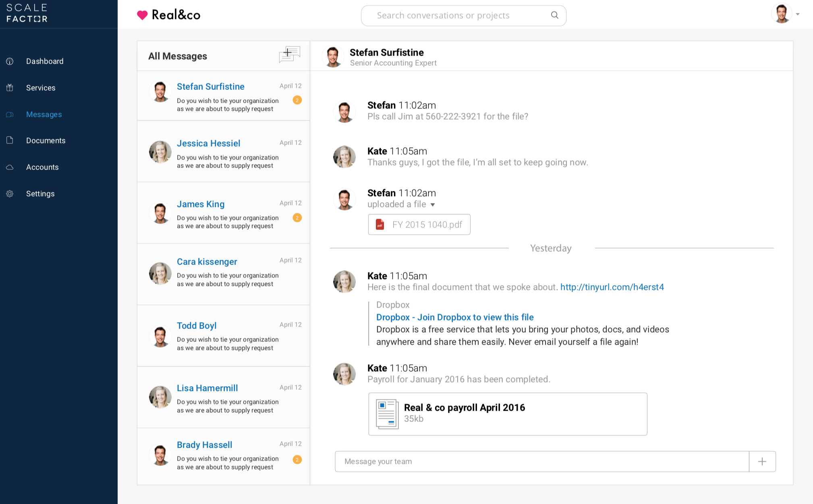Click the Services gift icon

point(10,88)
